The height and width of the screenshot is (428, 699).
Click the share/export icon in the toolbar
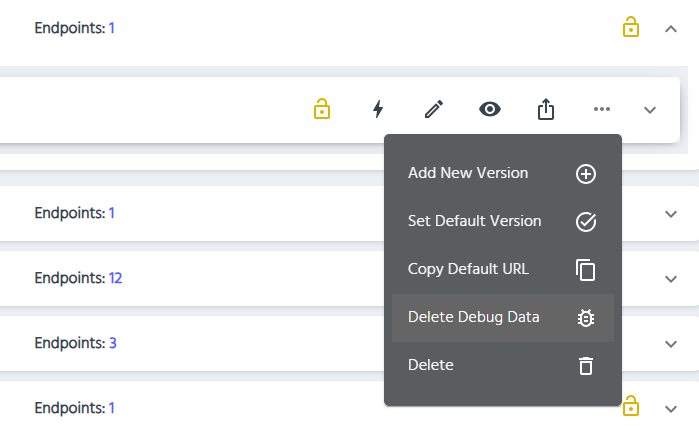pos(545,109)
